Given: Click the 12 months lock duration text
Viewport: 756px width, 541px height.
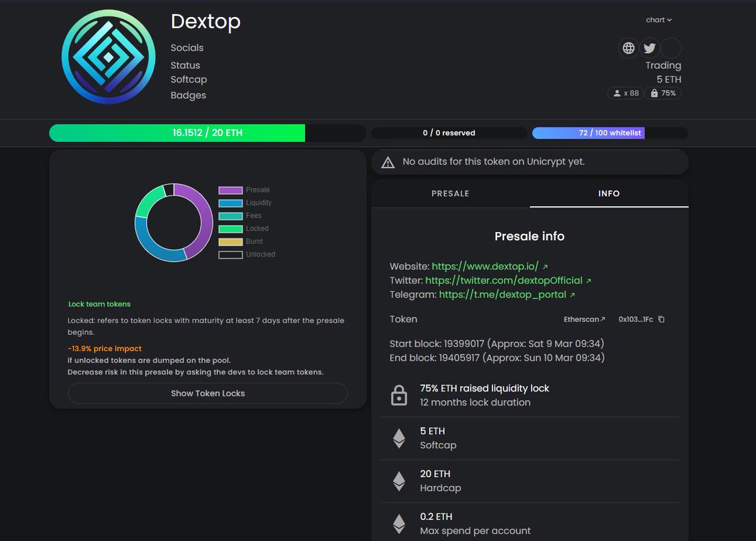Looking at the screenshot, I should click(x=475, y=402).
